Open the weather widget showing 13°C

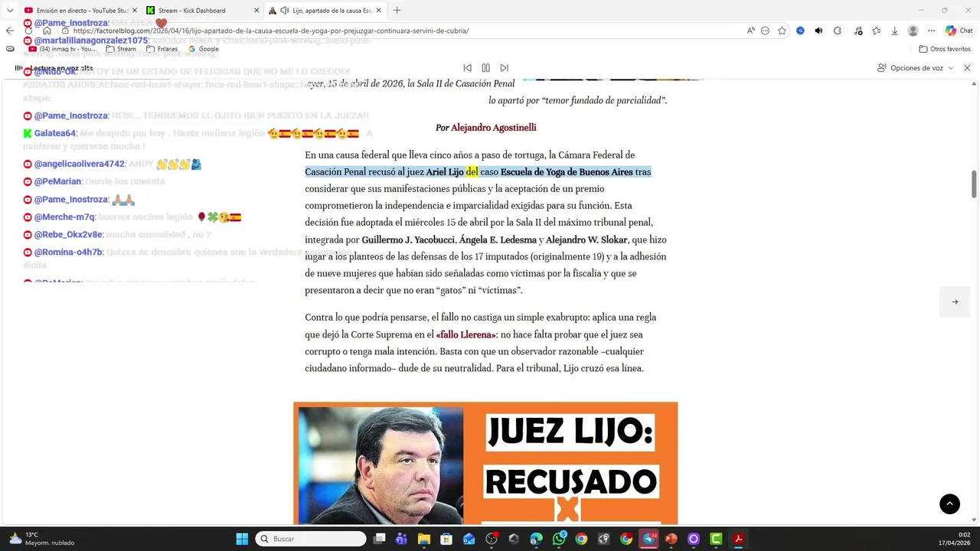[42, 539]
